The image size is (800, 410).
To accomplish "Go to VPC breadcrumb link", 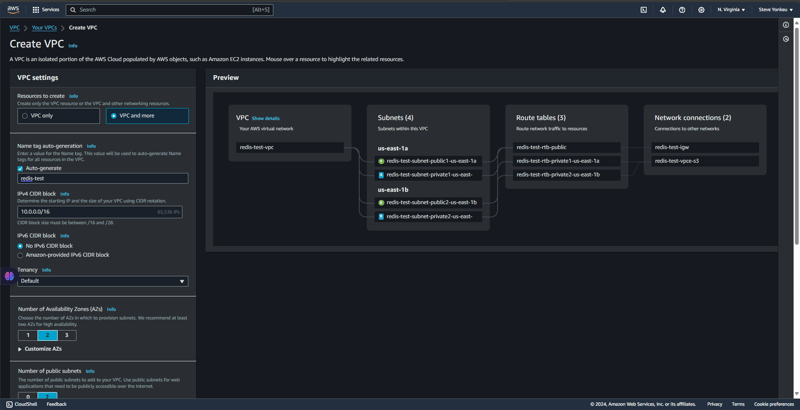I will (14, 28).
